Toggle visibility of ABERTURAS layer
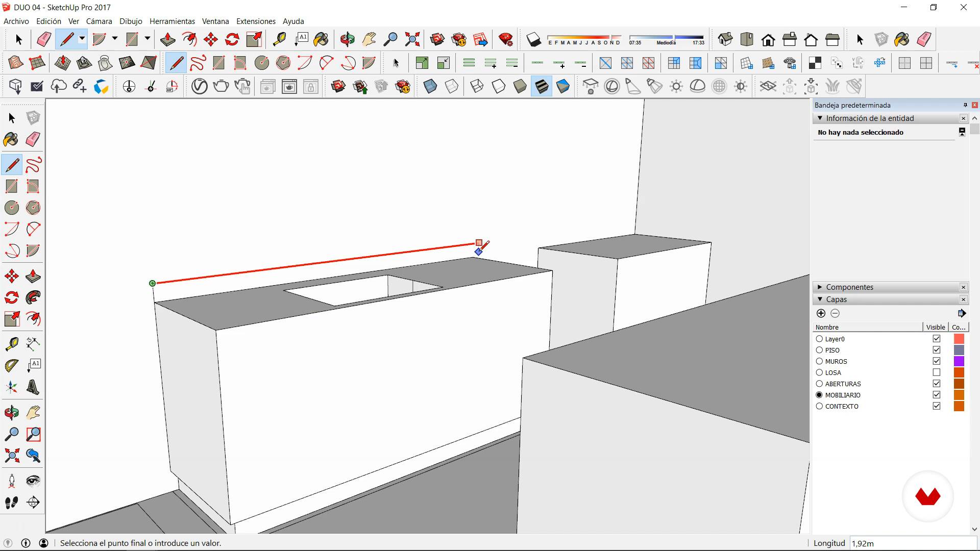The image size is (980, 551). point(936,384)
